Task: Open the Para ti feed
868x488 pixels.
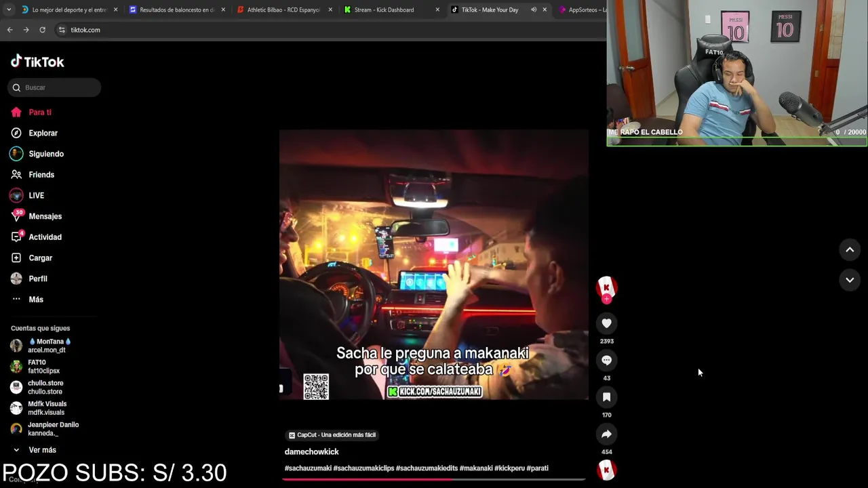Action: point(40,113)
